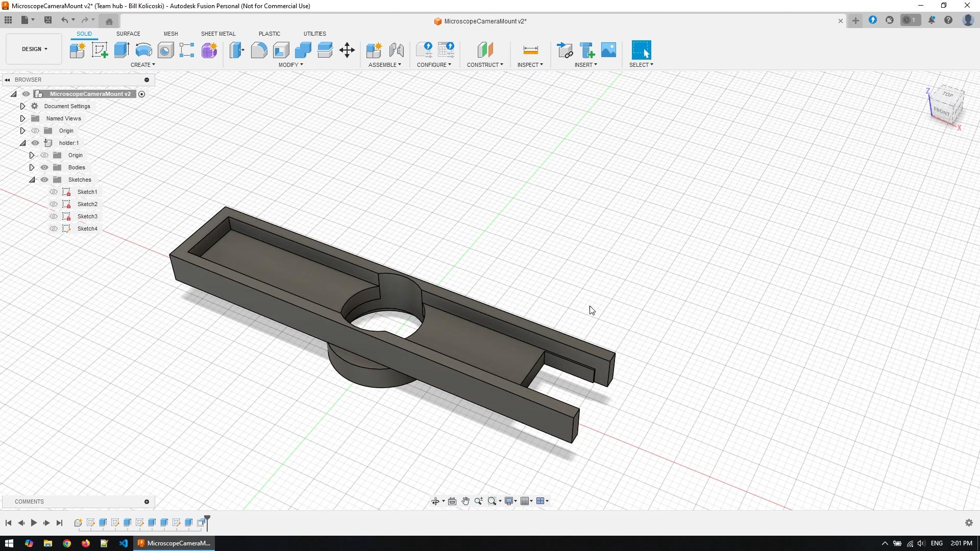Viewport: 980px width, 551px height.
Task: Click the Offset Plane construct icon
Action: pos(485,50)
